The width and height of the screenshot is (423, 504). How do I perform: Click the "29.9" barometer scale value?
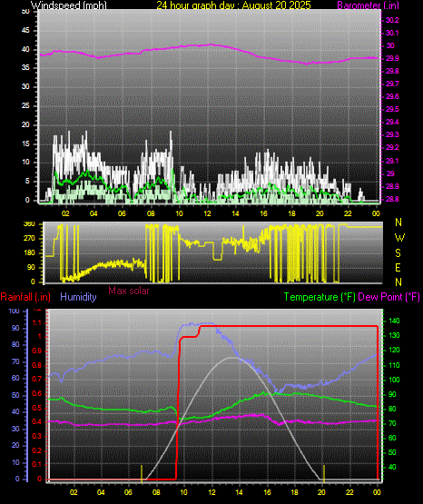click(x=392, y=58)
